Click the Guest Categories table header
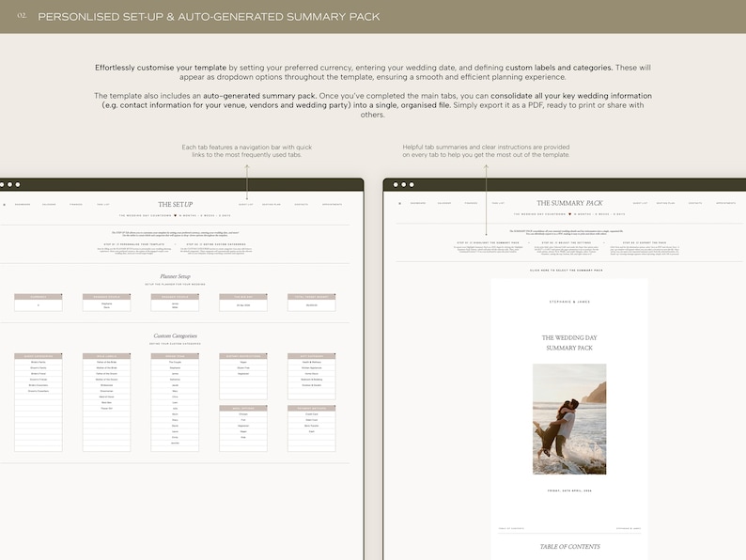The height and width of the screenshot is (560, 746). 39,356
